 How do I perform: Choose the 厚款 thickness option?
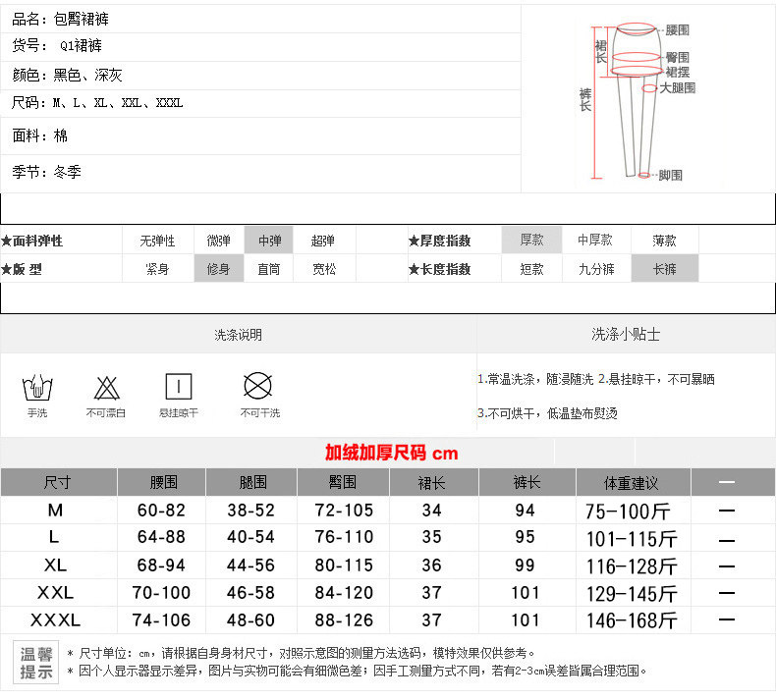(x=531, y=241)
